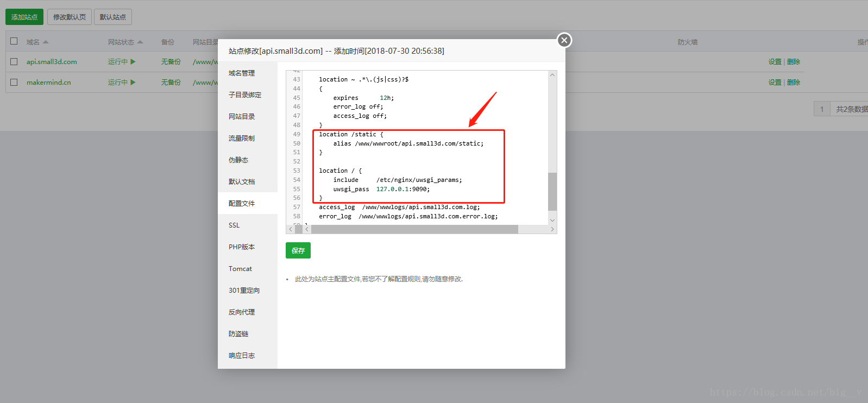Screen dimensions: 868x403
Task: Sort by 域名 column arrow
Action: click(46, 42)
